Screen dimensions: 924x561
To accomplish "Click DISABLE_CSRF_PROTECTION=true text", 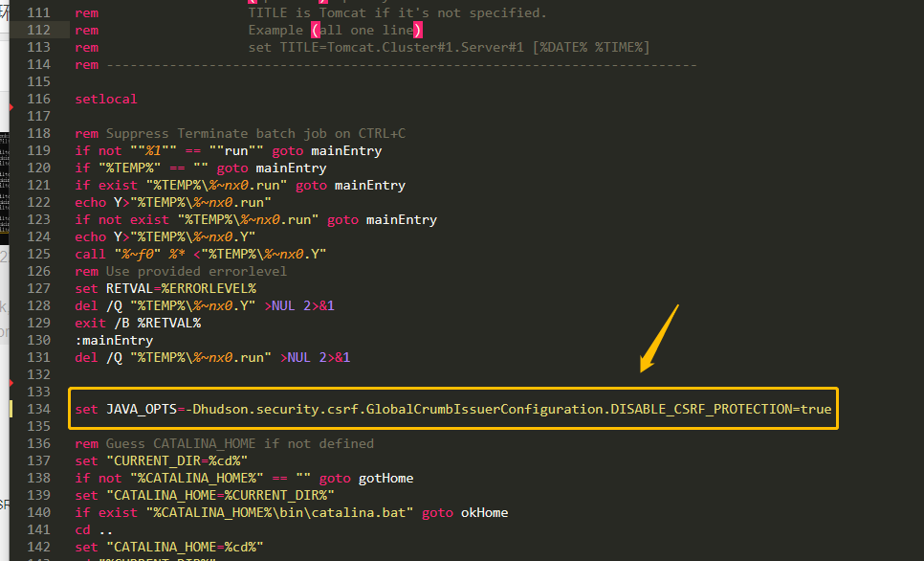I will tap(720, 409).
